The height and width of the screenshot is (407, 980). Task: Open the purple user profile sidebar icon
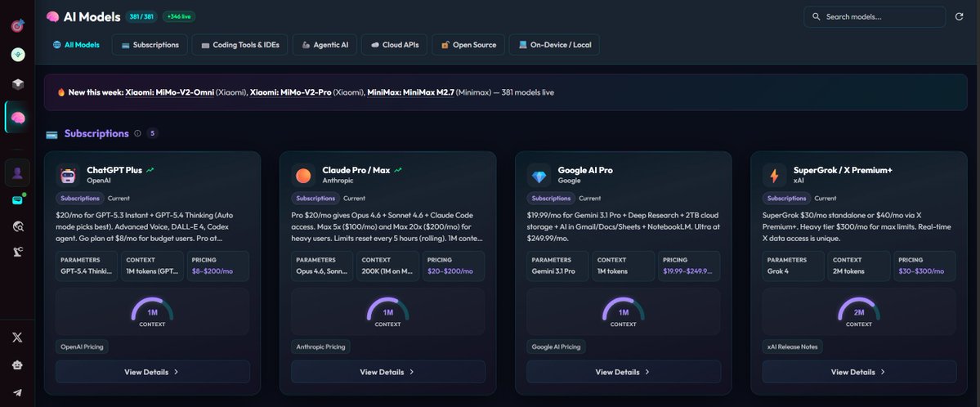point(17,173)
